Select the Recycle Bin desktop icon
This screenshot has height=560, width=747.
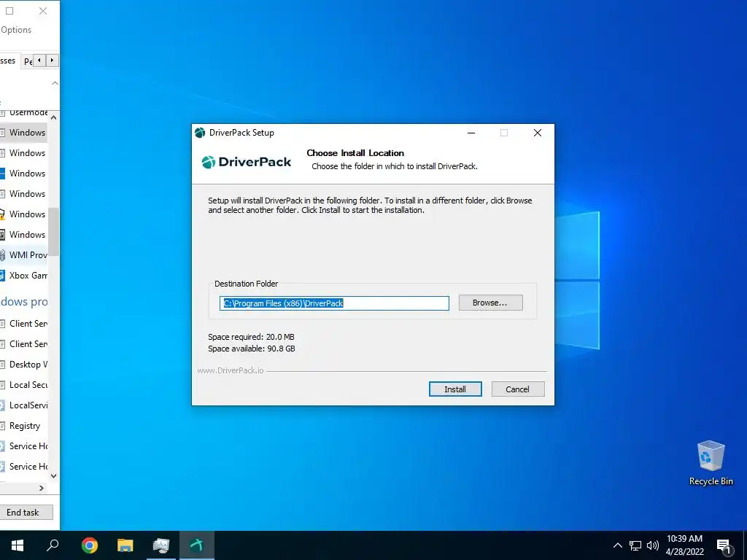click(711, 462)
